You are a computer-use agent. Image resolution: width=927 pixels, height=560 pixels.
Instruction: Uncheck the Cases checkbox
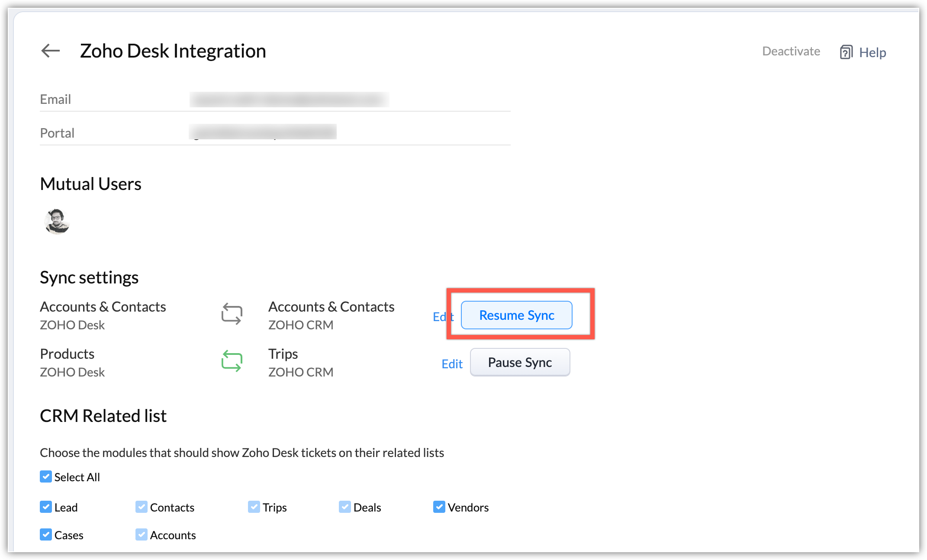[x=46, y=535]
